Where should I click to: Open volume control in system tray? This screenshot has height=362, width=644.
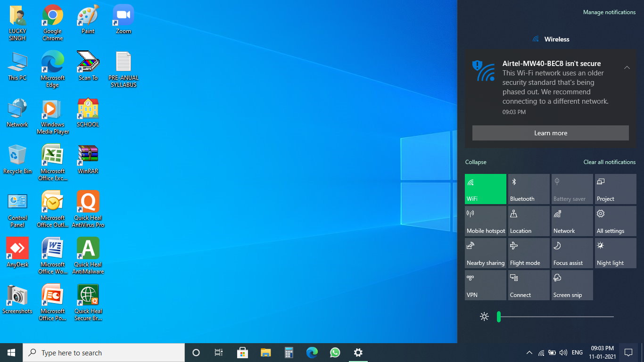point(563,353)
